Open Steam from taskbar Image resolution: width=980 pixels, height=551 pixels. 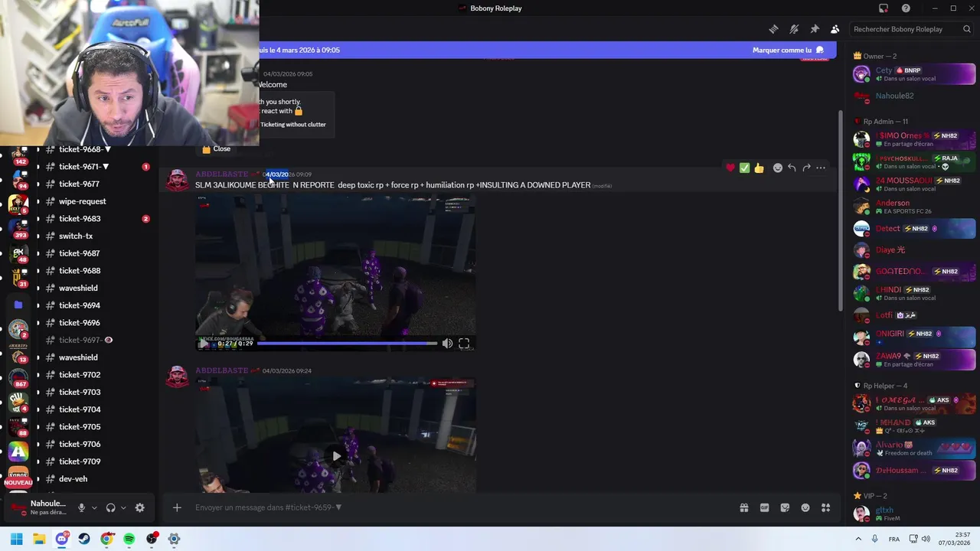pyautogui.click(x=84, y=539)
